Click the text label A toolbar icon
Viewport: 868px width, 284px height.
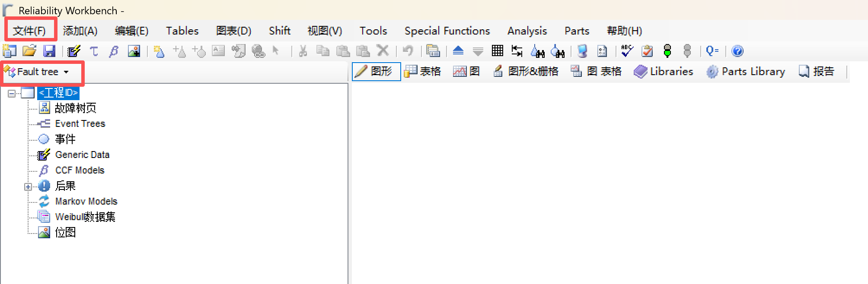click(x=218, y=51)
